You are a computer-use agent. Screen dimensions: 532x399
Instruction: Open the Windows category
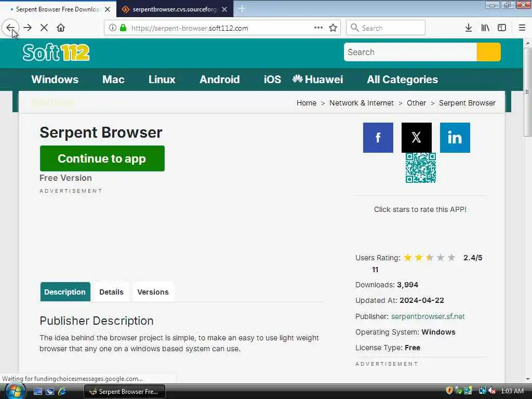tap(55, 79)
